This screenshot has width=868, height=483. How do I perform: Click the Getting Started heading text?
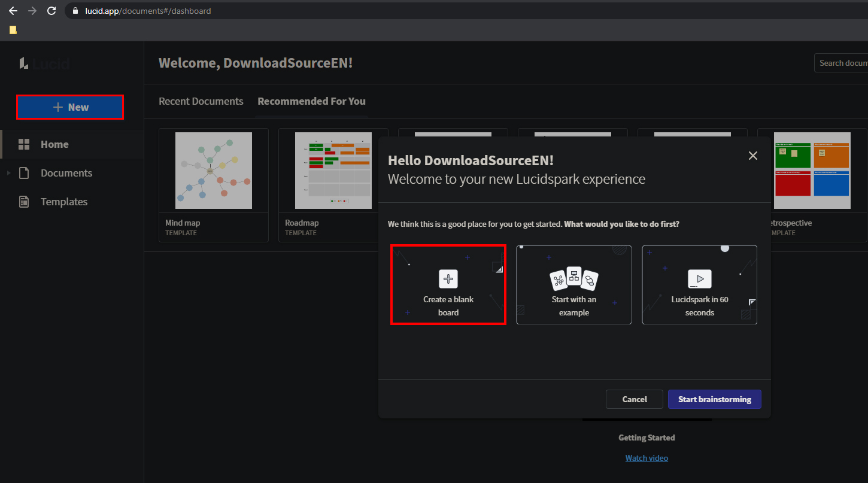click(x=647, y=438)
